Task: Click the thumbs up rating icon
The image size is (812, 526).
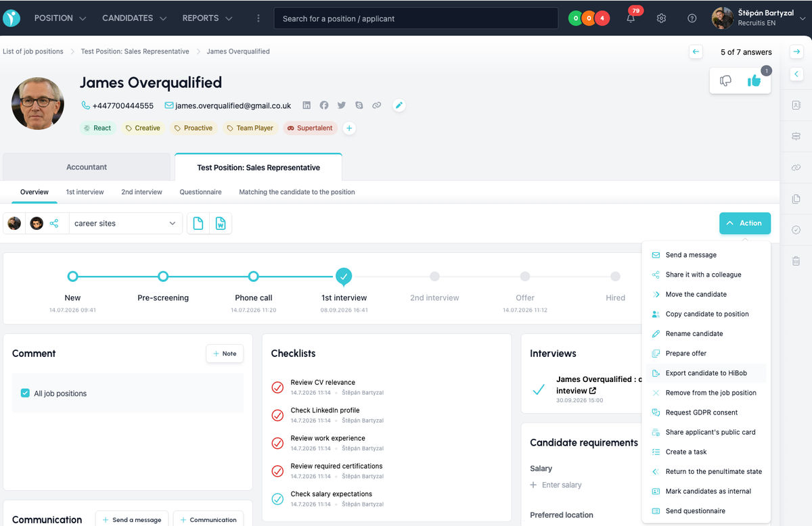Action: coord(754,81)
